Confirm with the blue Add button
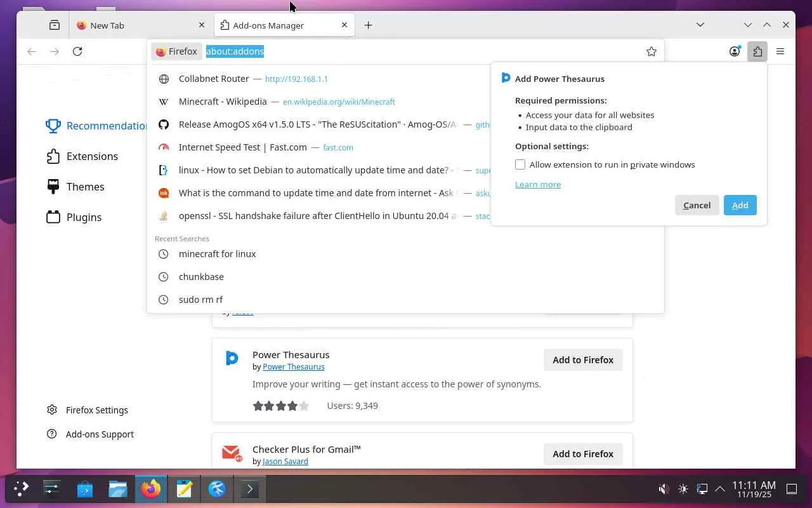Screen dimensions: 812x508 (740, 205)
